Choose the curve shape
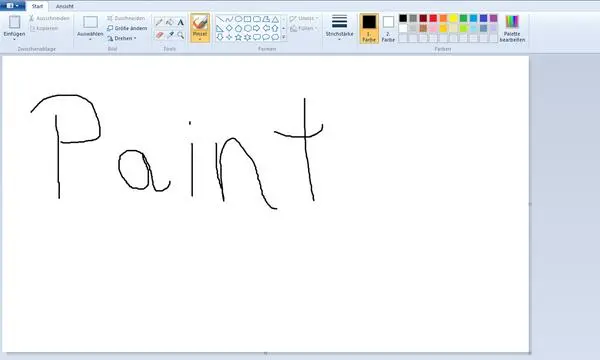The image size is (600, 360). [x=229, y=19]
